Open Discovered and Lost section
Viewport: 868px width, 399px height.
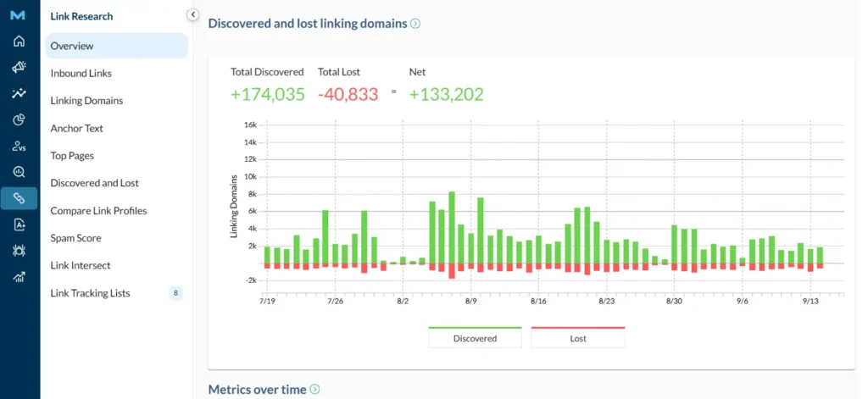click(94, 183)
